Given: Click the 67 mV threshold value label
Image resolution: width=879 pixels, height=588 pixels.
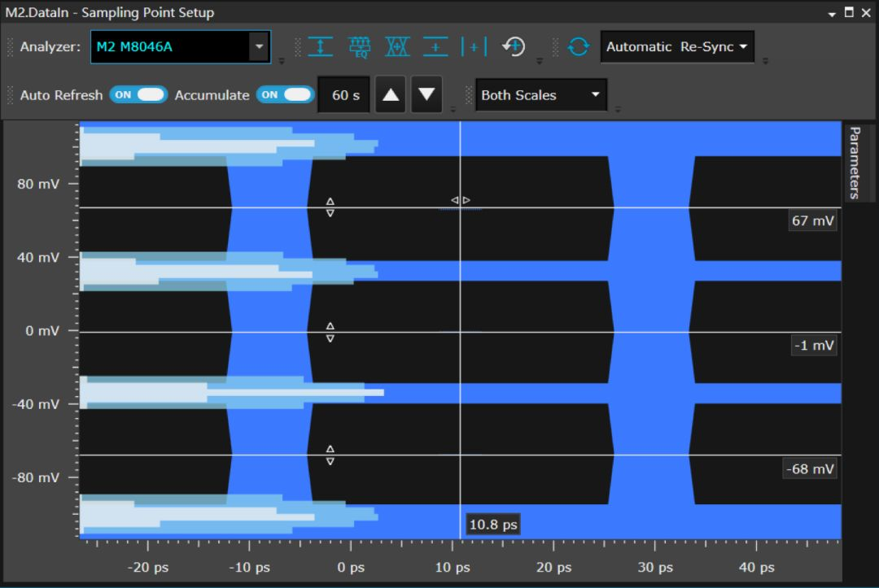Looking at the screenshot, I should 812,220.
